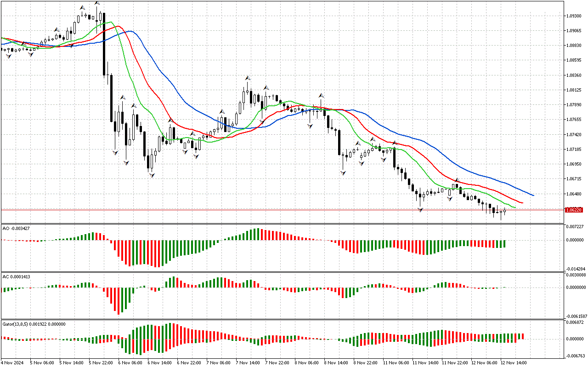Click the 5 Nov 06:00 time label

point(42,363)
